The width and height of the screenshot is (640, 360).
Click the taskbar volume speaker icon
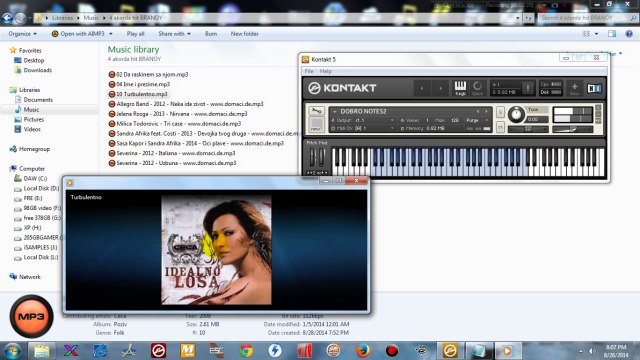pos(591,351)
